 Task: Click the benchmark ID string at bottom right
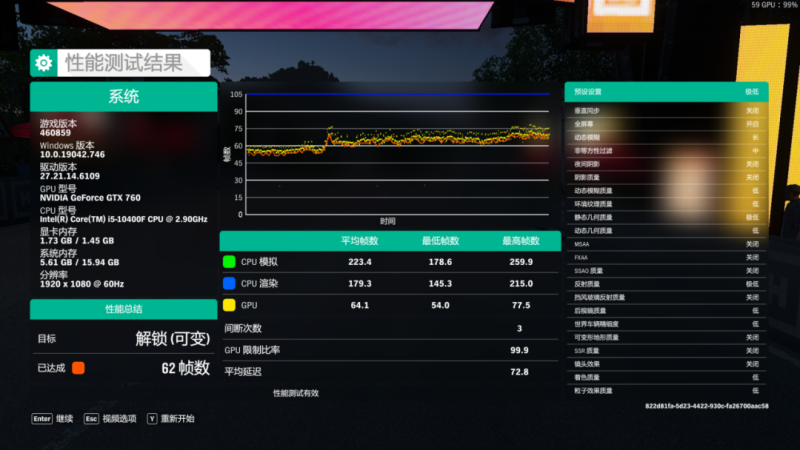707,406
